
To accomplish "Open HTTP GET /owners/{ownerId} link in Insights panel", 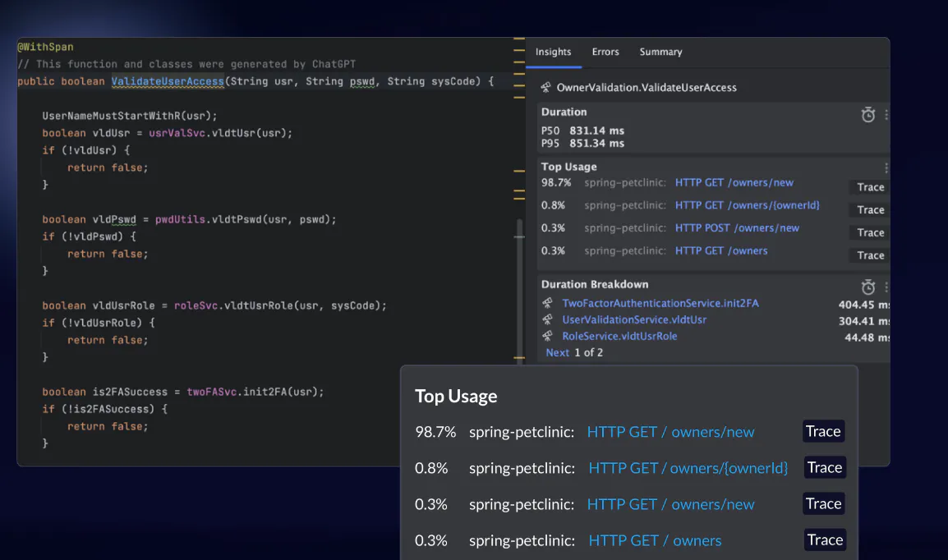I will [x=748, y=205].
